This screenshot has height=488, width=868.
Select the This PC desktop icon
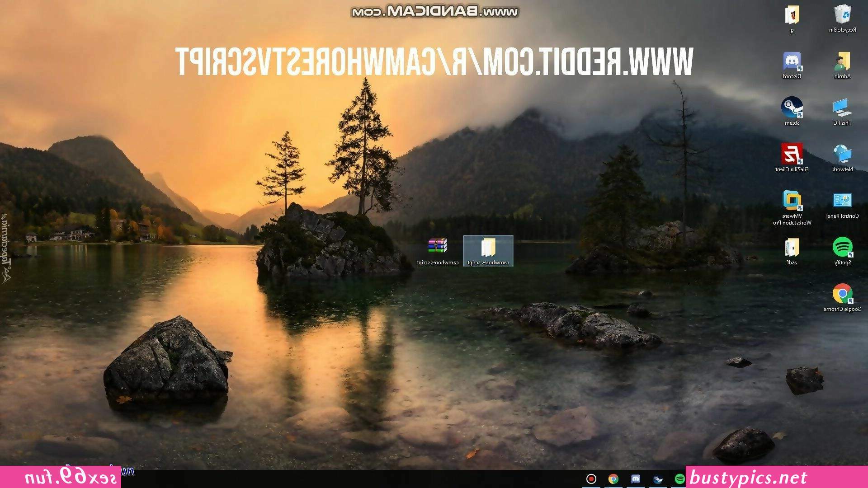[x=842, y=112]
